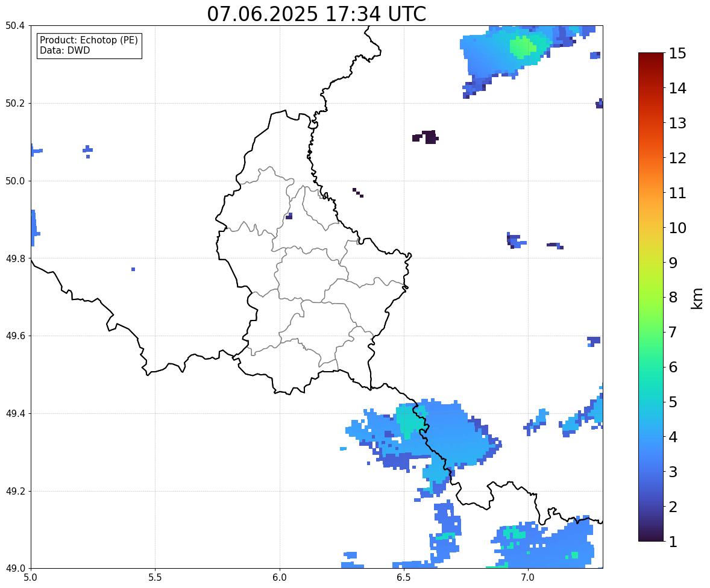
Task: Click the green echotop core in the northeast cell
Action: pos(522,47)
